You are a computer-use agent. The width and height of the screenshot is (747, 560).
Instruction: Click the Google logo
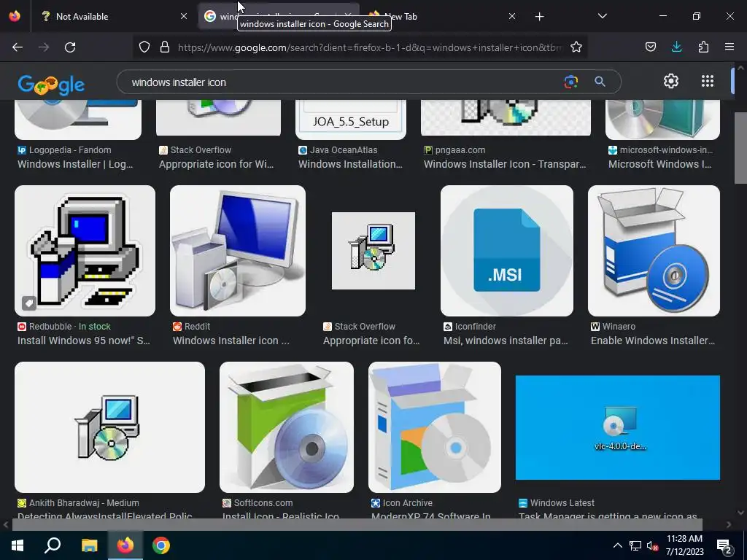tap(51, 84)
